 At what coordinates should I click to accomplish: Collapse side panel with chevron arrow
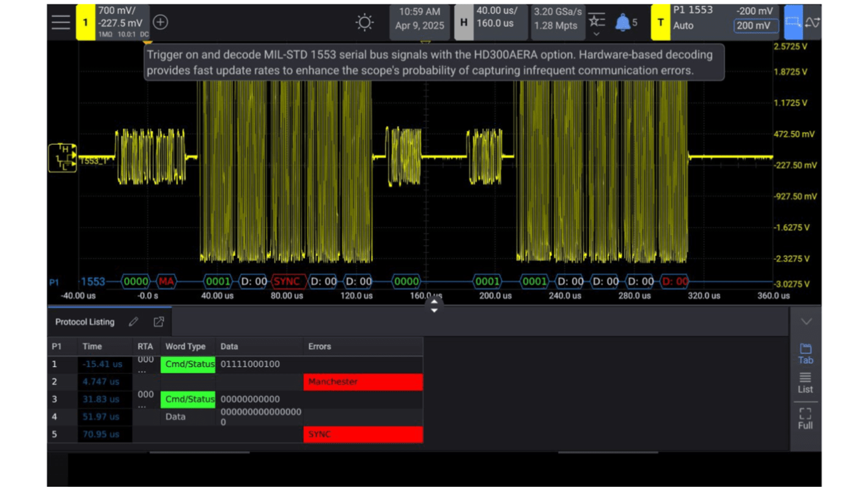pyautogui.click(x=806, y=322)
